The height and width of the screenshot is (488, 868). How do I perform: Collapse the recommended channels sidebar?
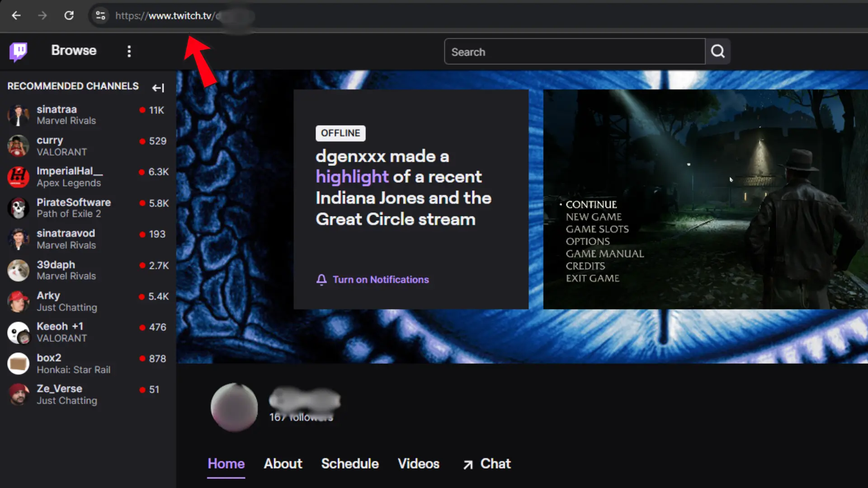coord(158,88)
